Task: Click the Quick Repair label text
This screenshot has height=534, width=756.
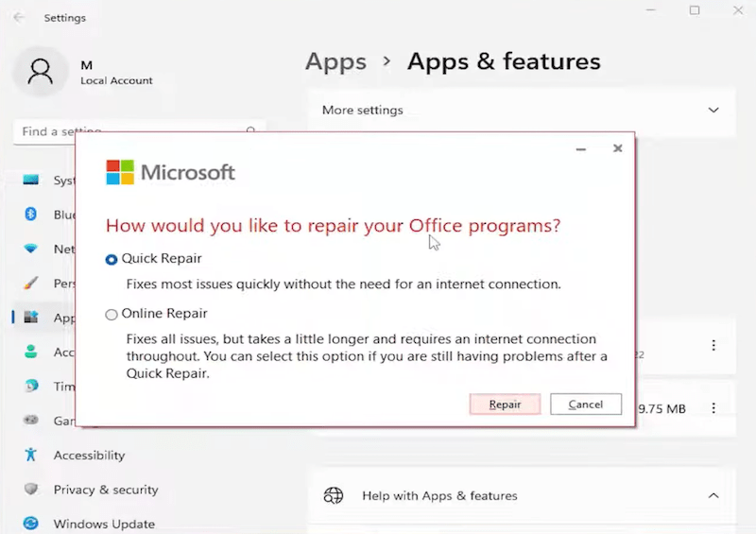Action: click(x=162, y=259)
